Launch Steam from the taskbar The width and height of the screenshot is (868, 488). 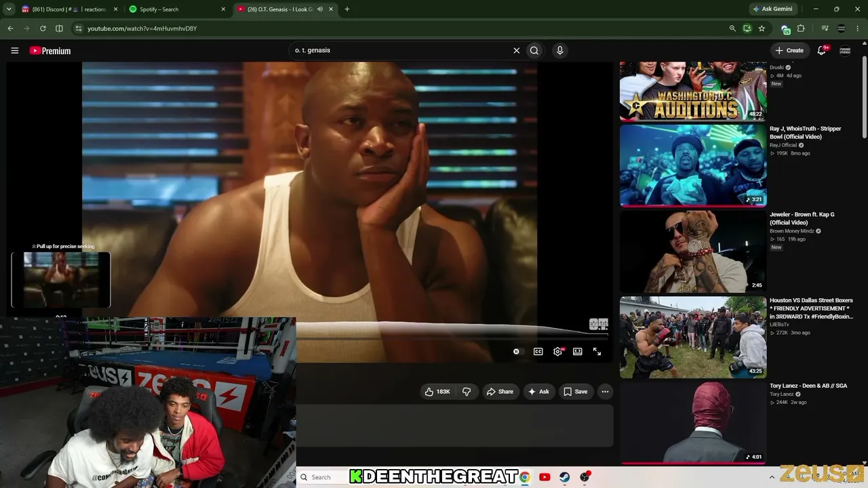point(564,477)
